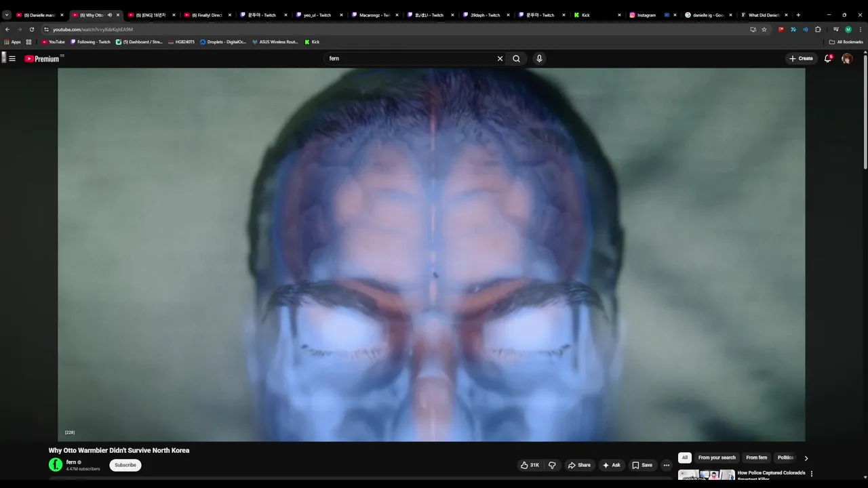Run search with the magnifier button
868x488 pixels.
pos(516,58)
